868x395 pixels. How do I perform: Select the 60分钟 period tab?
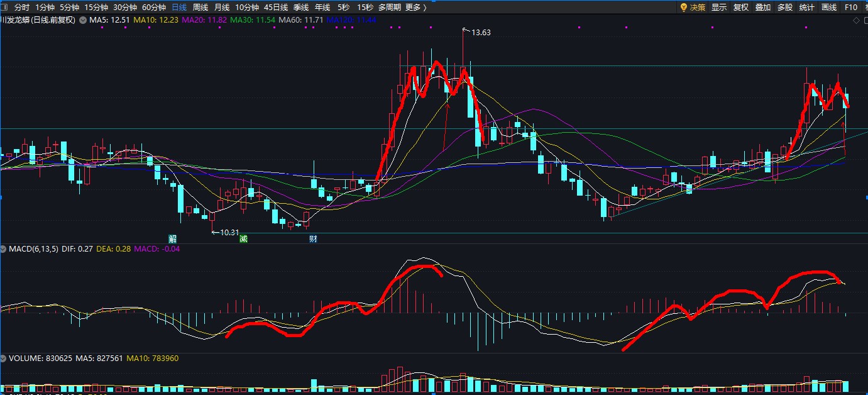click(x=154, y=8)
